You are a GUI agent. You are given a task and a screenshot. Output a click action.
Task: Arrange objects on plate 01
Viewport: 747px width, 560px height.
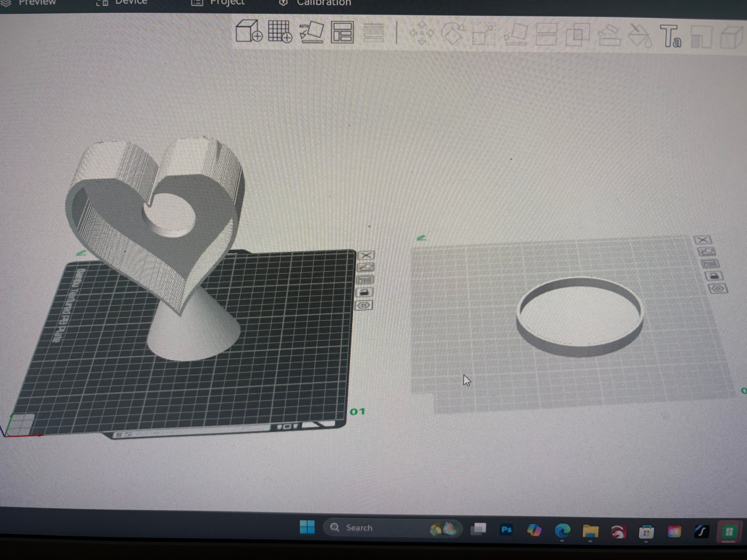365,280
